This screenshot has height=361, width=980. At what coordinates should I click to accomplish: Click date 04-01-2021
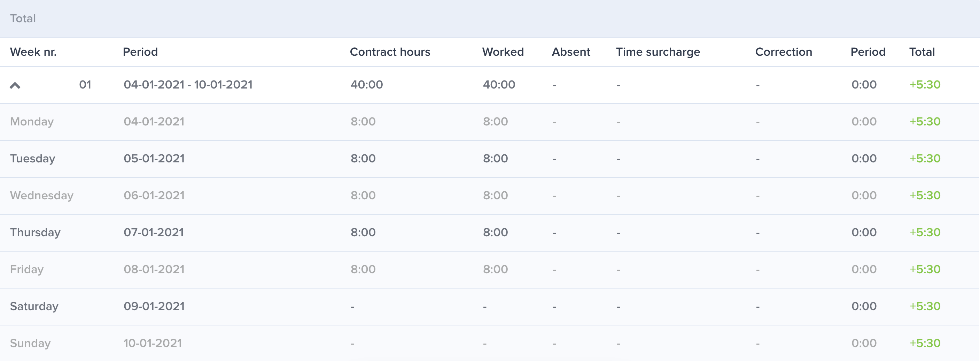point(154,122)
